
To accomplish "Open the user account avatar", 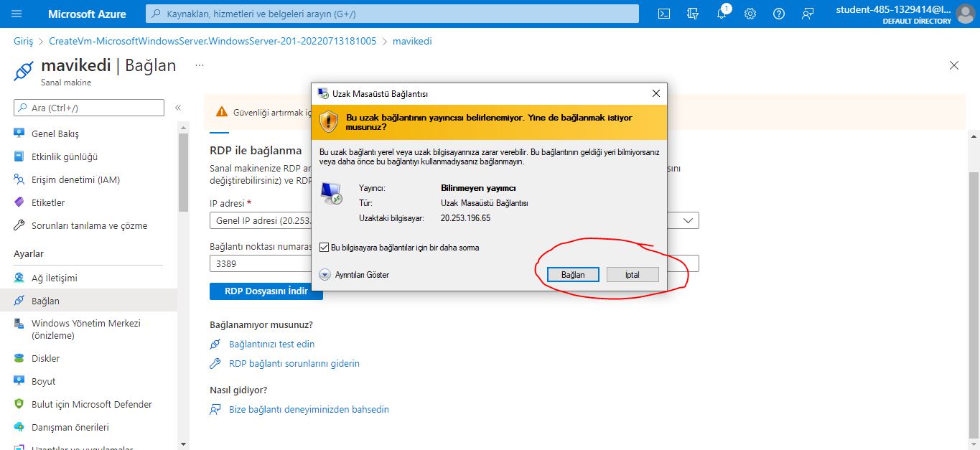I will [x=966, y=14].
